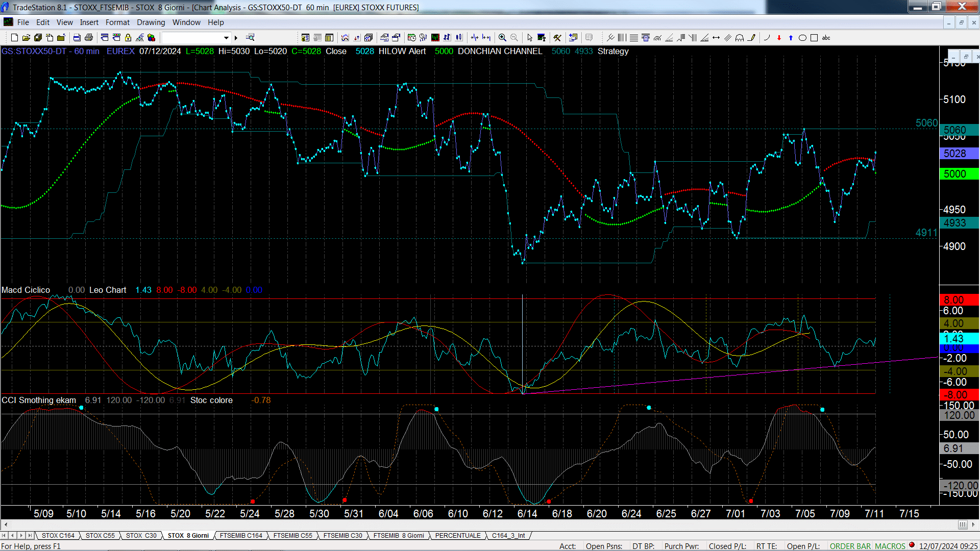Select the blue up arrow tool
This screenshot has width=980, height=551.
pos(791,37)
